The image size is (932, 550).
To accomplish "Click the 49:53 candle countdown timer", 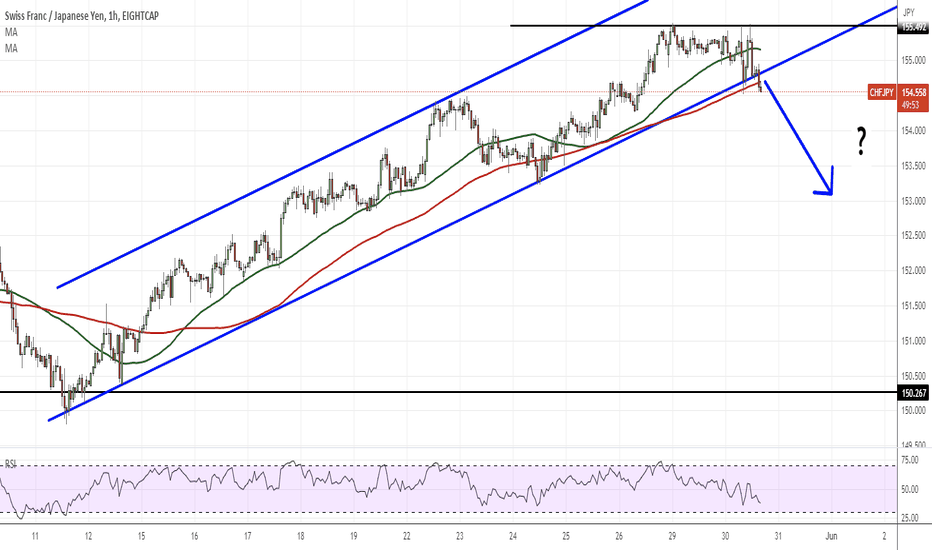I will [911, 105].
